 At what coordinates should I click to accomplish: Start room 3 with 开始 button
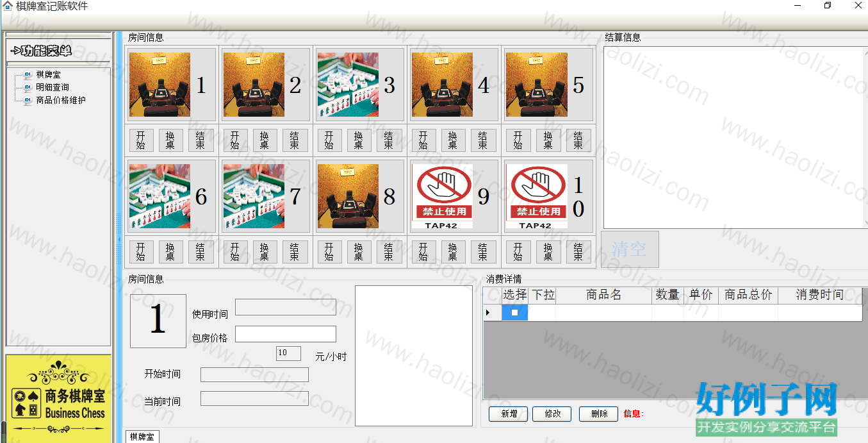pos(329,140)
